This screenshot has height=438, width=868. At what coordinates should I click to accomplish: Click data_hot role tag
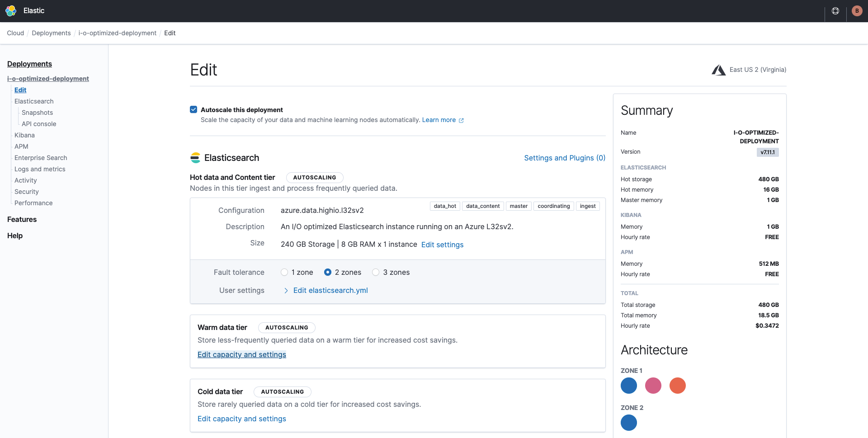(445, 206)
